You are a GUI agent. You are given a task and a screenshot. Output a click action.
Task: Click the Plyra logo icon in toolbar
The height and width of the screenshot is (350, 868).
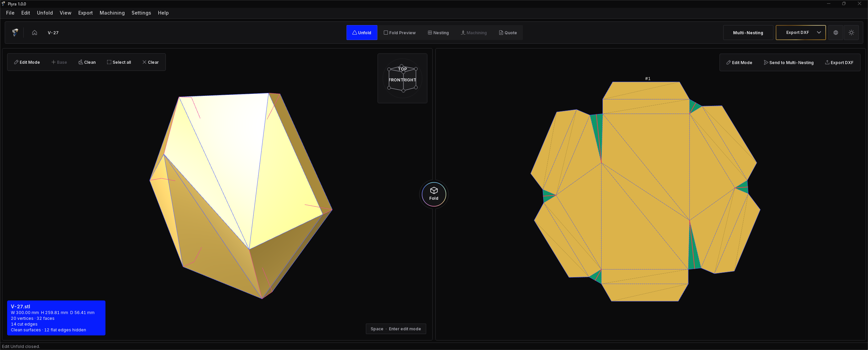15,33
